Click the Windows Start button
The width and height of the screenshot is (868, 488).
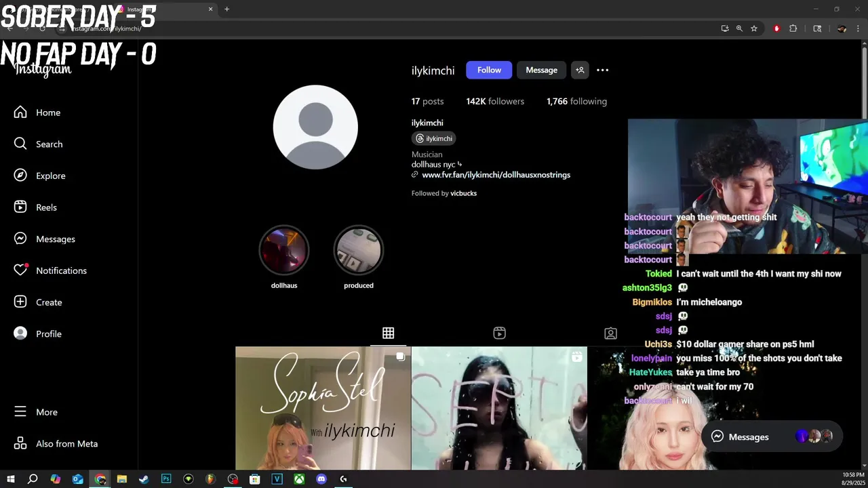click(10, 479)
